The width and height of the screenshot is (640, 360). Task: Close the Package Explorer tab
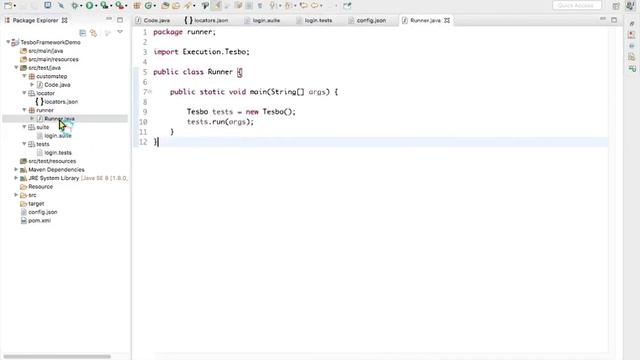coord(64,20)
